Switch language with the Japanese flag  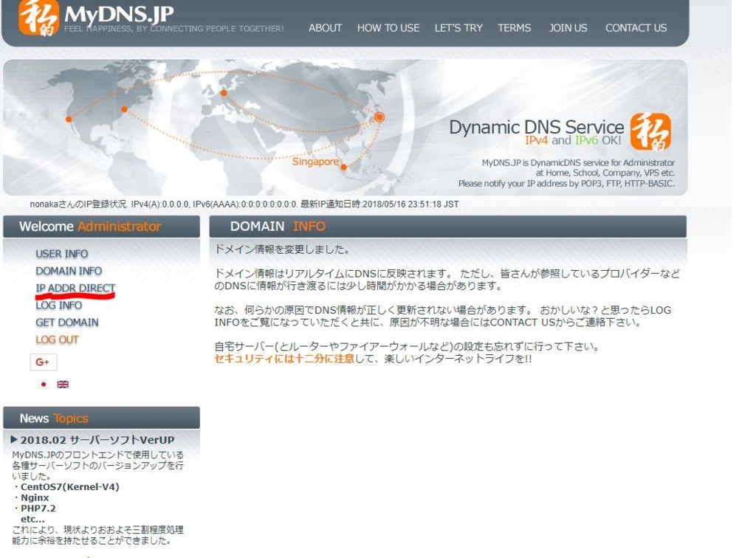coord(44,384)
